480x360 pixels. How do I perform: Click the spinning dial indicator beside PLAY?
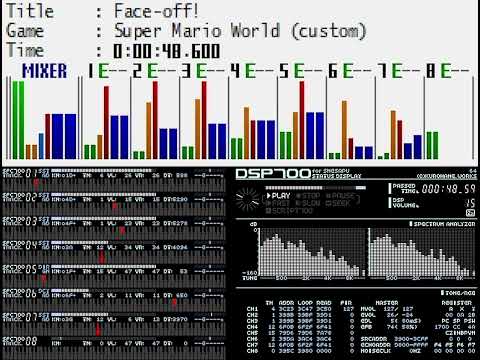[x=247, y=199]
